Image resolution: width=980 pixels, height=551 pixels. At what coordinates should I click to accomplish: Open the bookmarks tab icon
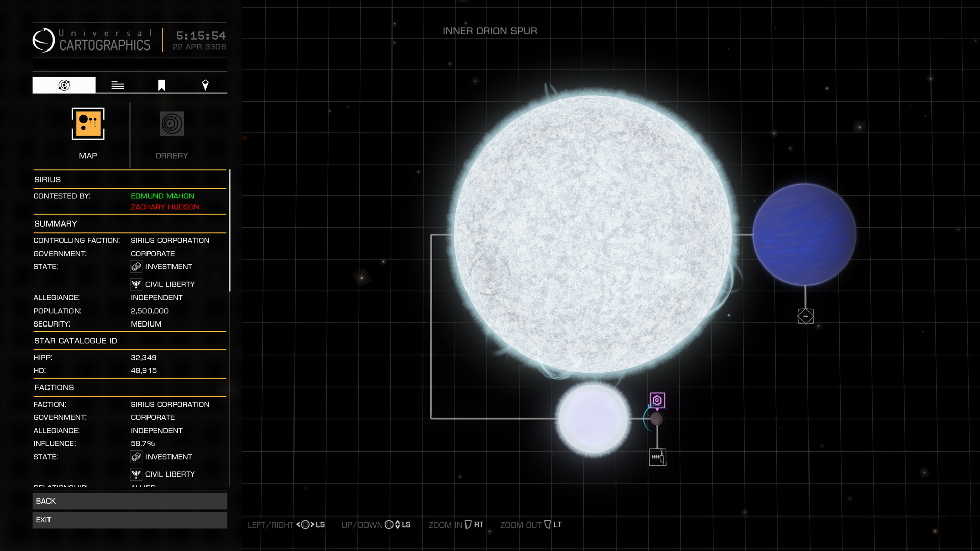point(161,85)
